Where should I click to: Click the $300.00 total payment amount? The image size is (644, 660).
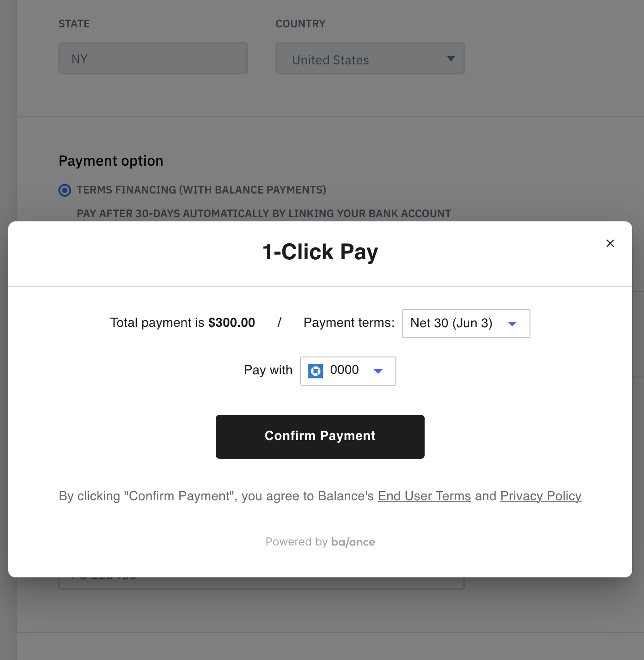(x=232, y=323)
